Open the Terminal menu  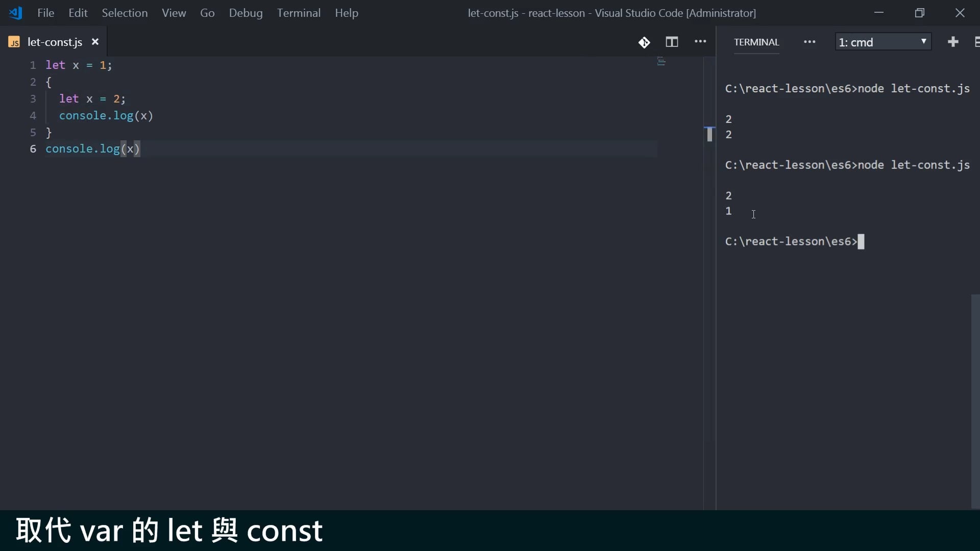pos(299,13)
